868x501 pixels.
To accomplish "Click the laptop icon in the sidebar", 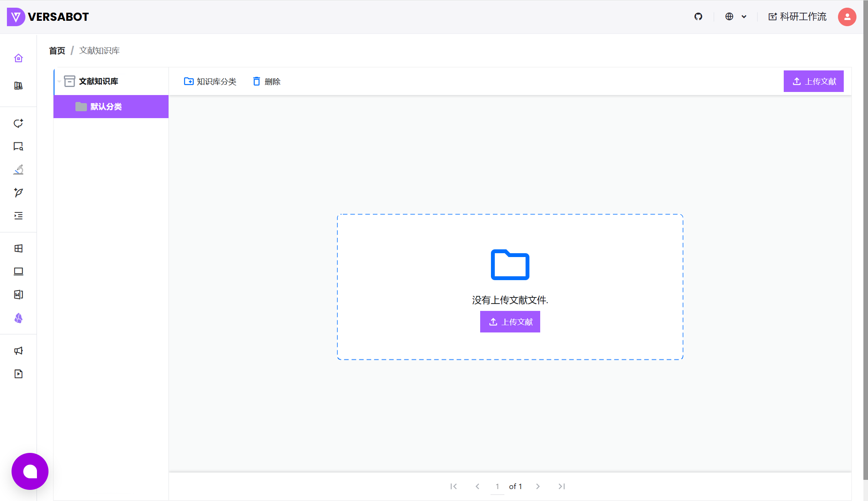I will 18,272.
